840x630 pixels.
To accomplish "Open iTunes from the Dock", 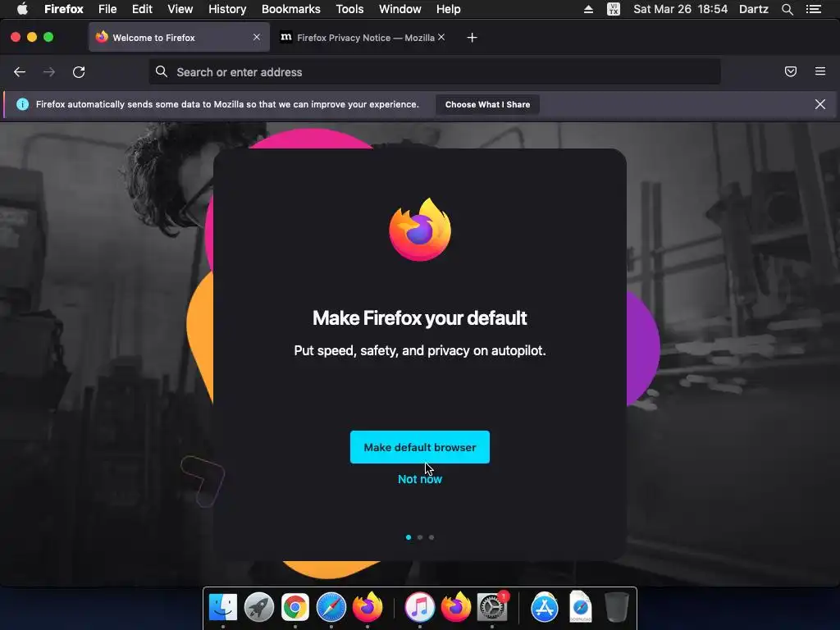I will [419, 607].
